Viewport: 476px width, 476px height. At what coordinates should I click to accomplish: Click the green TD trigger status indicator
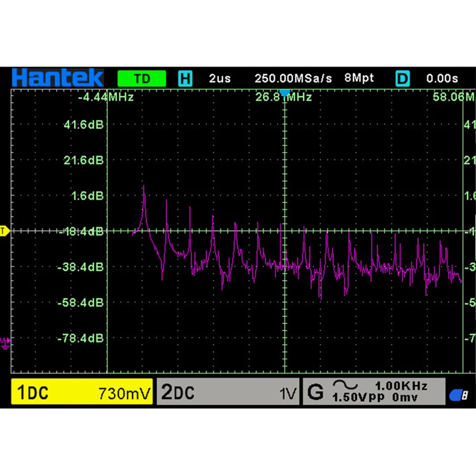[x=142, y=79]
